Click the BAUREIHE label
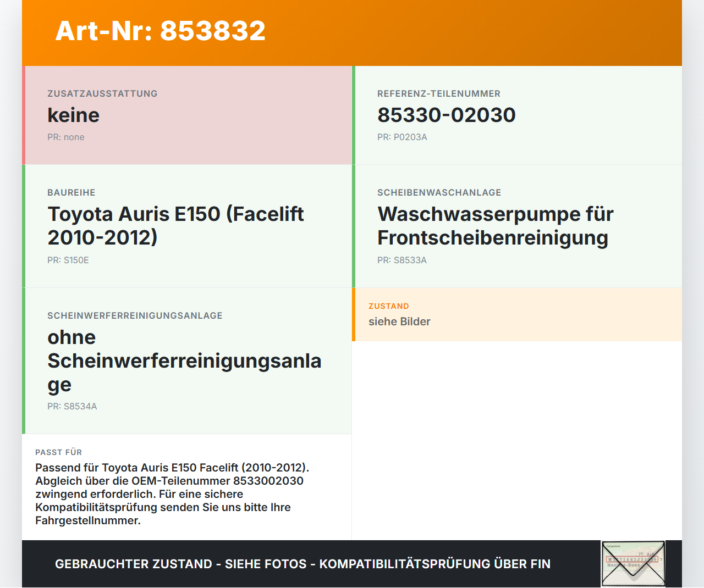The image size is (704, 588). point(71,192)
